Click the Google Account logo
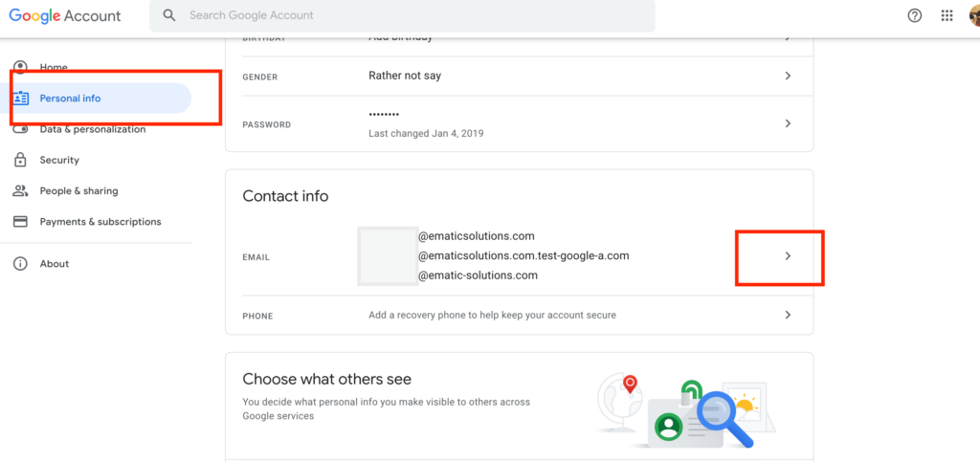Screen dimensions: 980x462 tap(67, 15)
